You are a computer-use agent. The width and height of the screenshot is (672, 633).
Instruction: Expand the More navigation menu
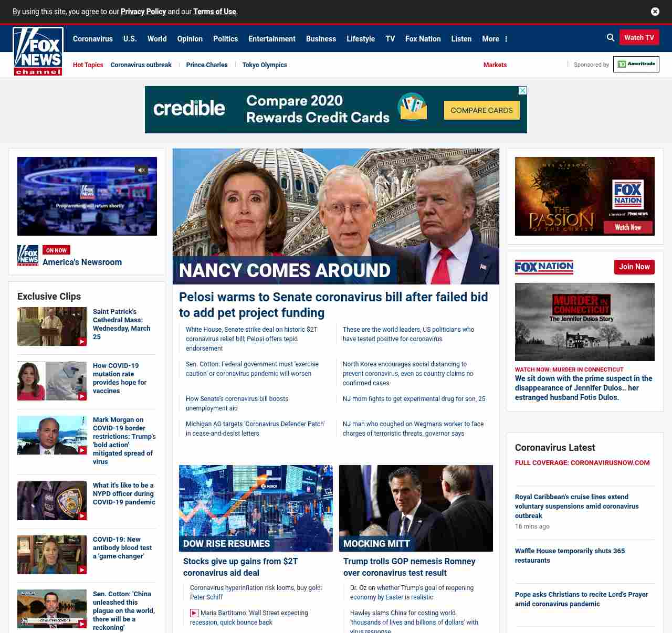click(495, 39)
